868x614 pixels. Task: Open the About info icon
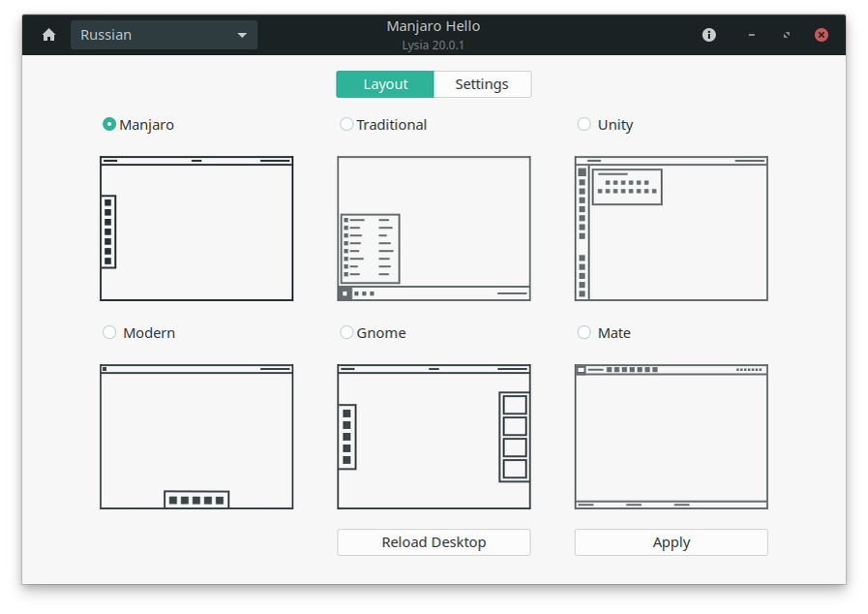coord(708,35)
